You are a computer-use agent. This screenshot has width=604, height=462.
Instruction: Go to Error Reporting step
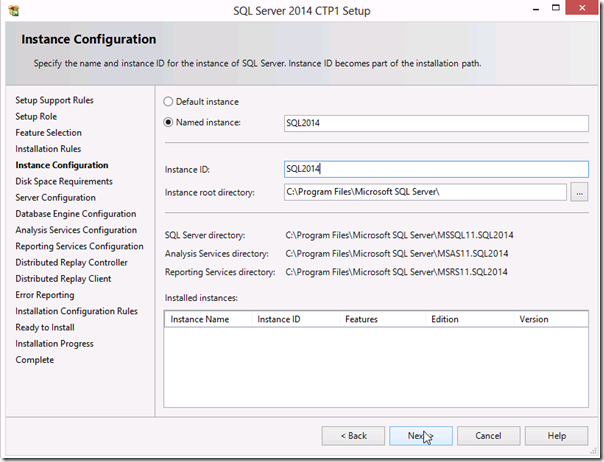45,295
